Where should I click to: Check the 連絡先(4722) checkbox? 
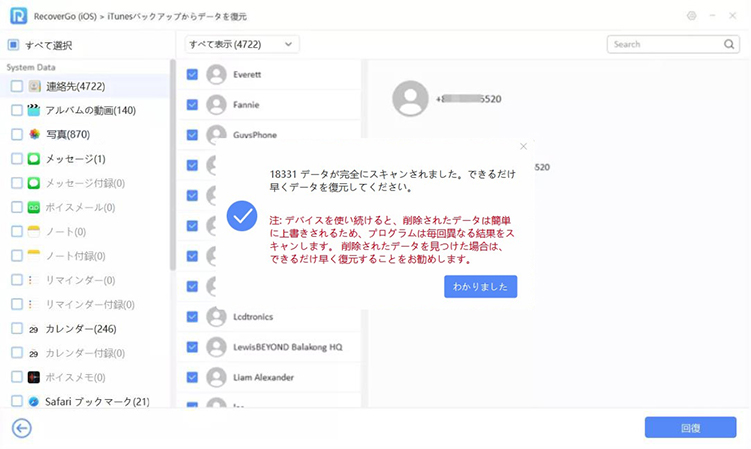point(17,86)
